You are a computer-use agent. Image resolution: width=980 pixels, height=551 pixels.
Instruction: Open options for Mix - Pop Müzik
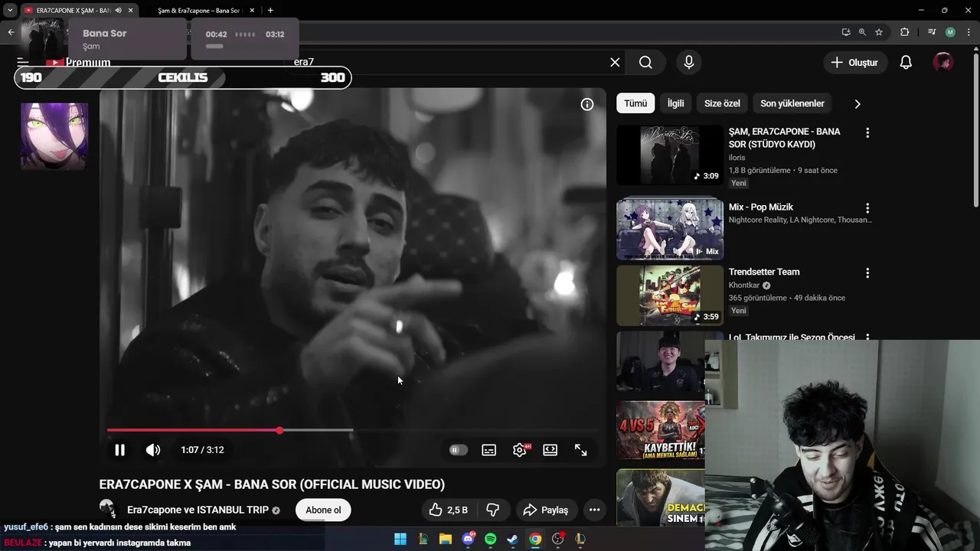[867, 208]
